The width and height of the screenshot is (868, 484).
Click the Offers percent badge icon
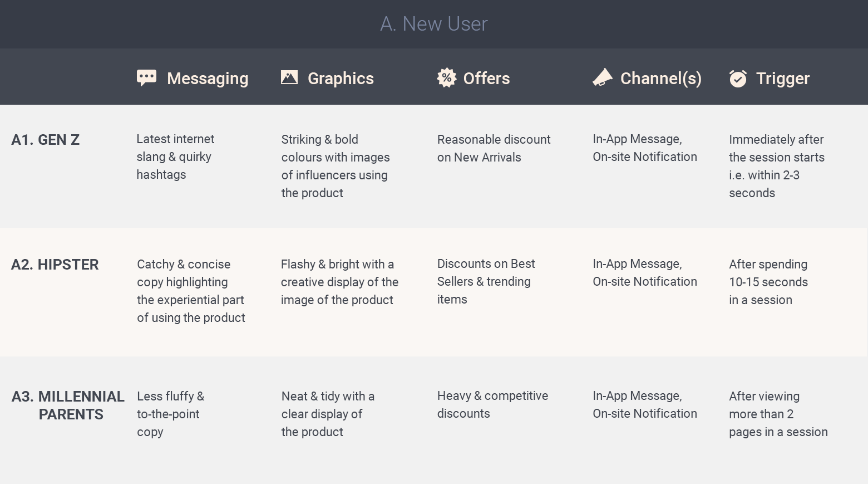tap(446, 78)
